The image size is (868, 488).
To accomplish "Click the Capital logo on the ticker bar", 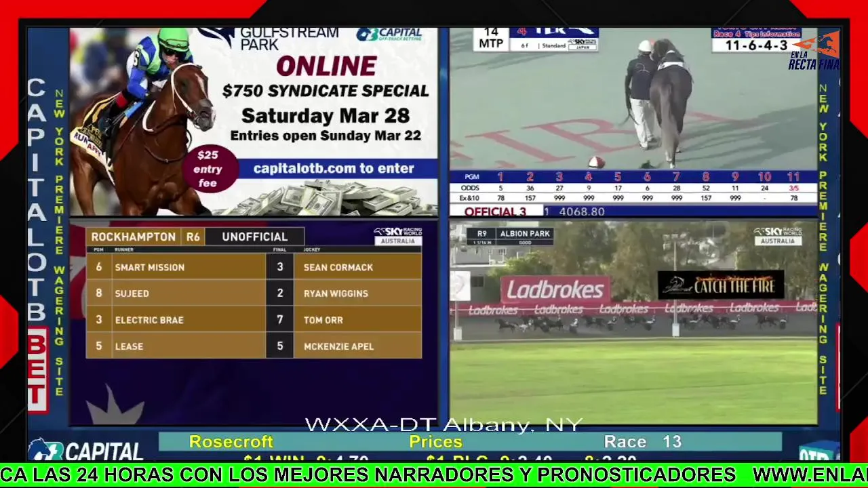I will pyautogui.click(x=85, y=451).
